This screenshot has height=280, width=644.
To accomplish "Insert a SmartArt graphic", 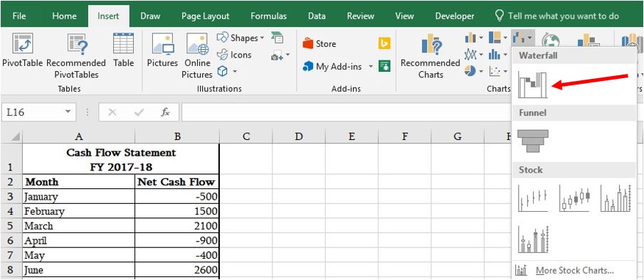I will click(x=278, y=38).
